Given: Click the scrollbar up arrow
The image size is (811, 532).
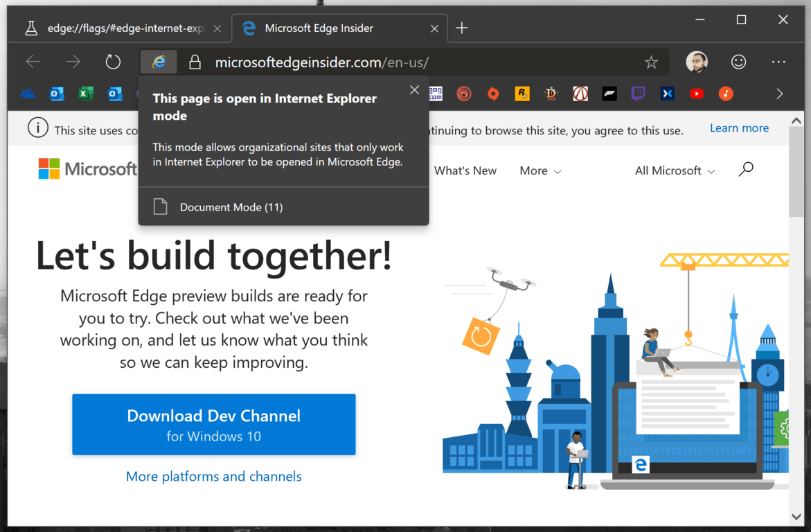Looking at the screenshot, I should pyautogui.click(x=796, y=121).
